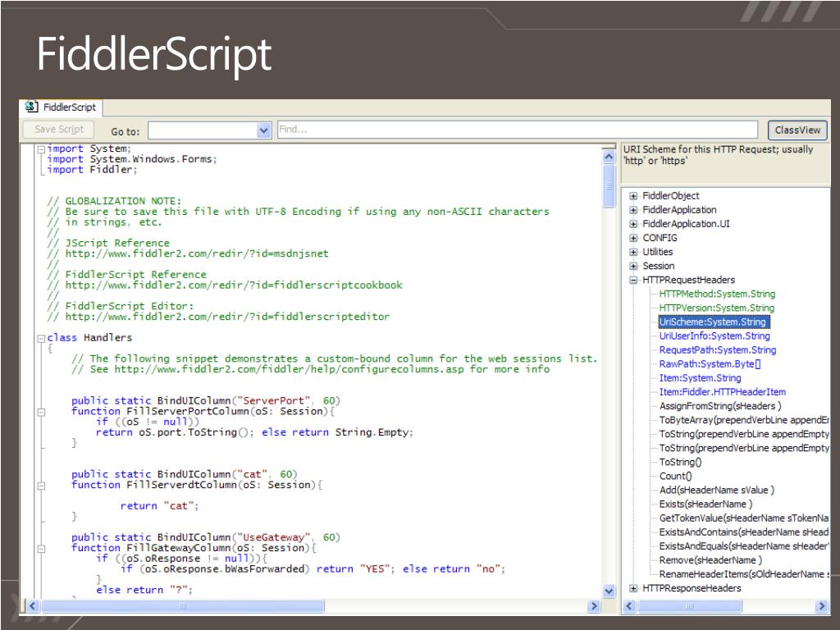Collapse the HTTPRequestHeaders node
Screen dimensions: 840x630
tap(633, 280)
